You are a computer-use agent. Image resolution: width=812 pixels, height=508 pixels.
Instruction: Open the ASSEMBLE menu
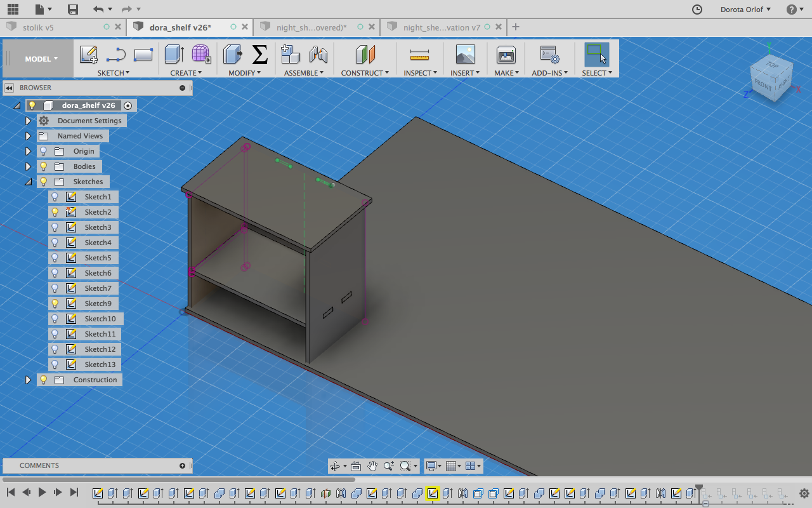pos(304,73)
